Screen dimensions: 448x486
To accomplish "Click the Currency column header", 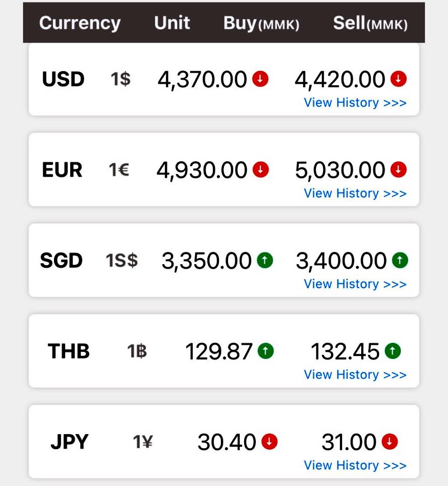I will tap(80, 23).
